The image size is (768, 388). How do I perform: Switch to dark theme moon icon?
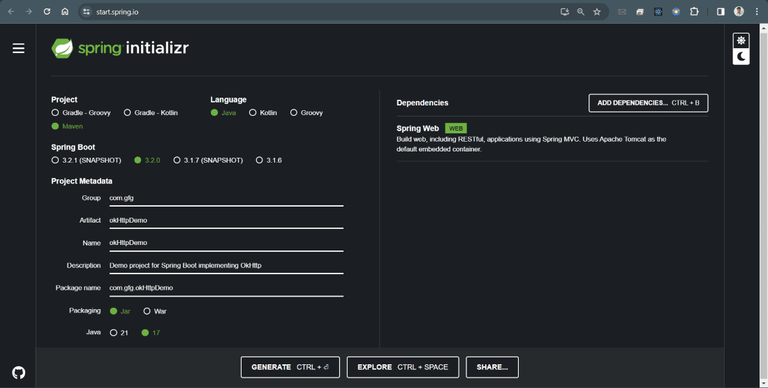pyautogui.click(x=741, y=56)
